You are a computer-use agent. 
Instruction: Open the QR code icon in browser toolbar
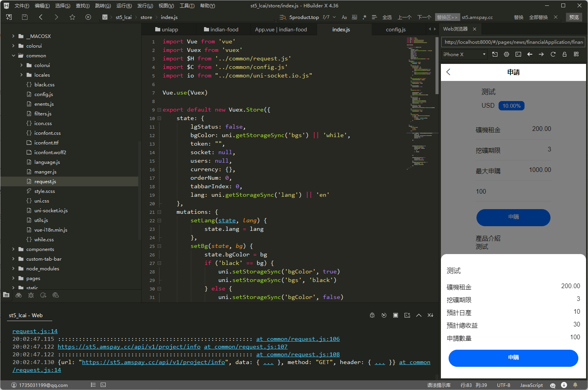pyautogui.click(x=576, y=55)
